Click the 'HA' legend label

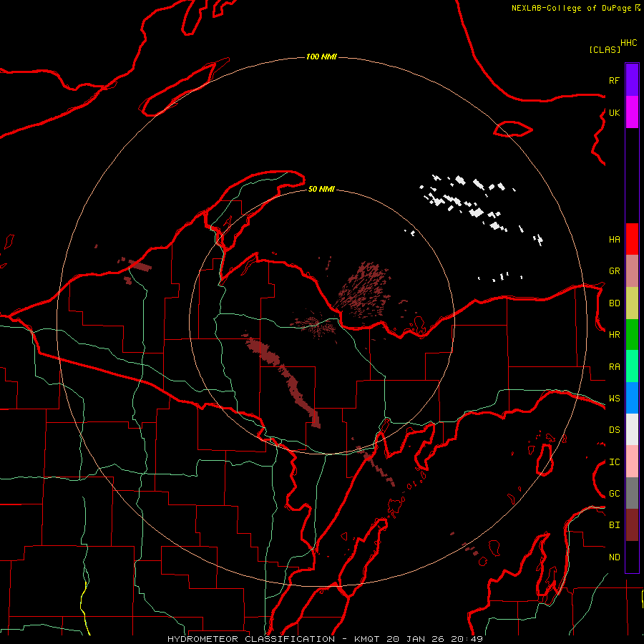(x=615, y=239)
